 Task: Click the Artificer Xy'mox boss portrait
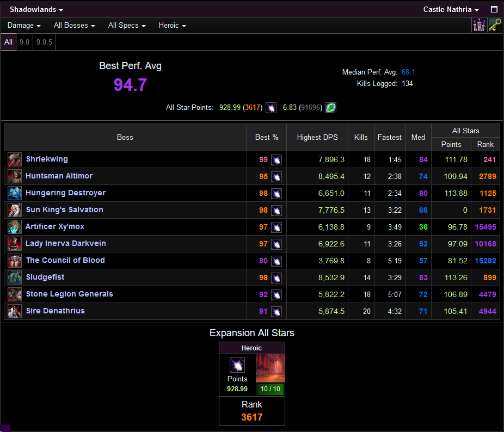15,227
